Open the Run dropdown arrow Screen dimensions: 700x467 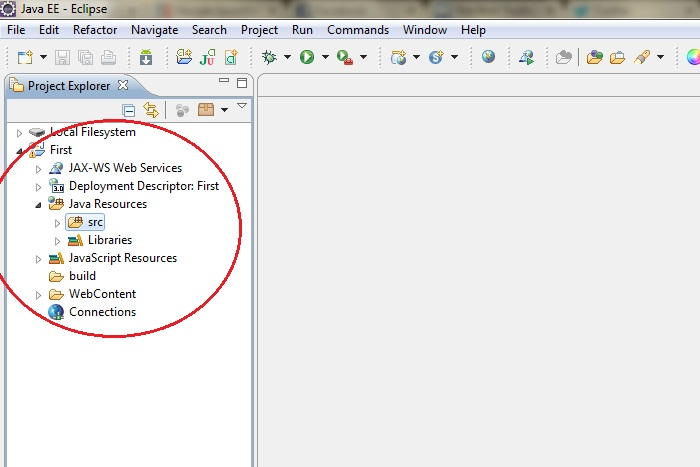(325, 57)
